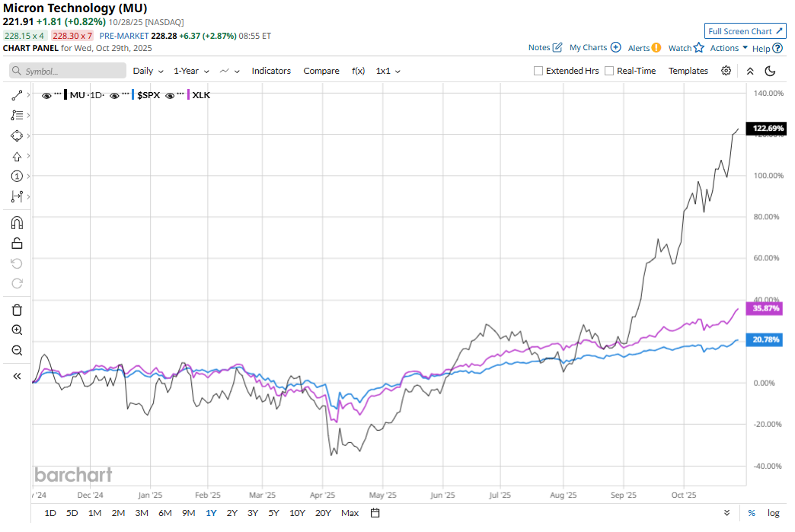Enable the Extended Hrs checkbox
Image resolution: width=795 pixels, height=532 pixels.
point(538,71)
